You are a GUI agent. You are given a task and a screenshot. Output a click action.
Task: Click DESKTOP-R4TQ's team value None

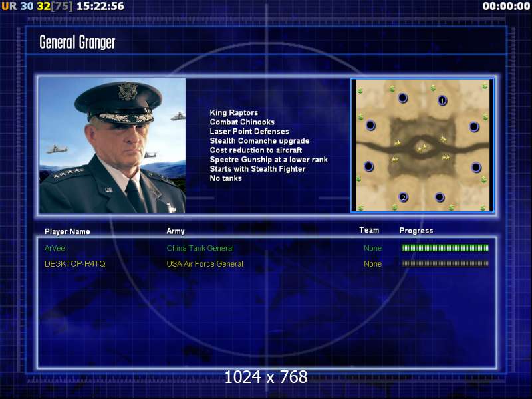pos(372,263)
